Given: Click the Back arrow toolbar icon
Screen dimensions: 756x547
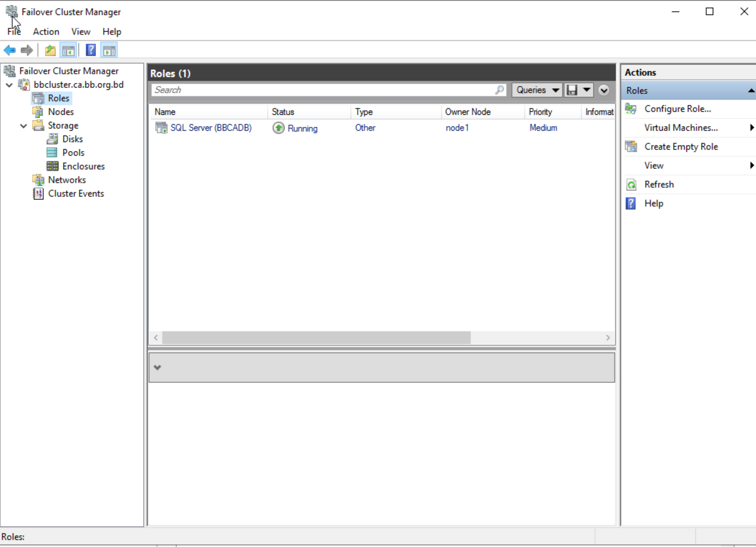Looking at the screenshot, I should (9, 50).
